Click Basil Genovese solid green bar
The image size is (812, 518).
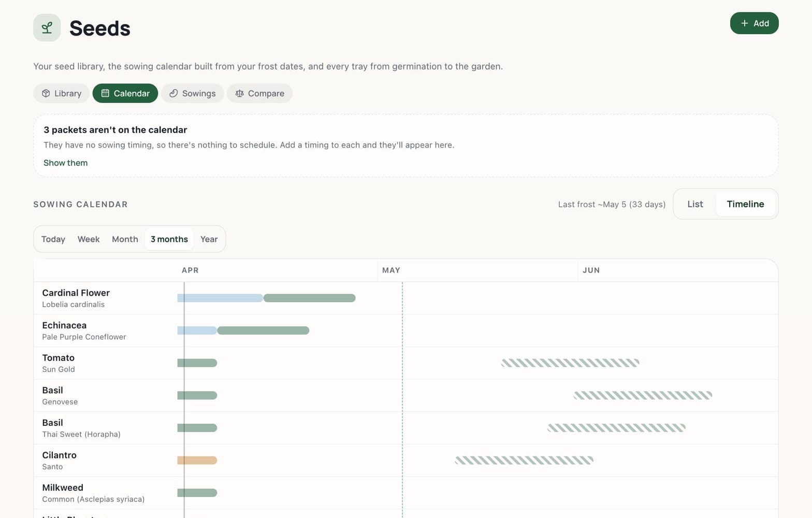pos(197,395)
